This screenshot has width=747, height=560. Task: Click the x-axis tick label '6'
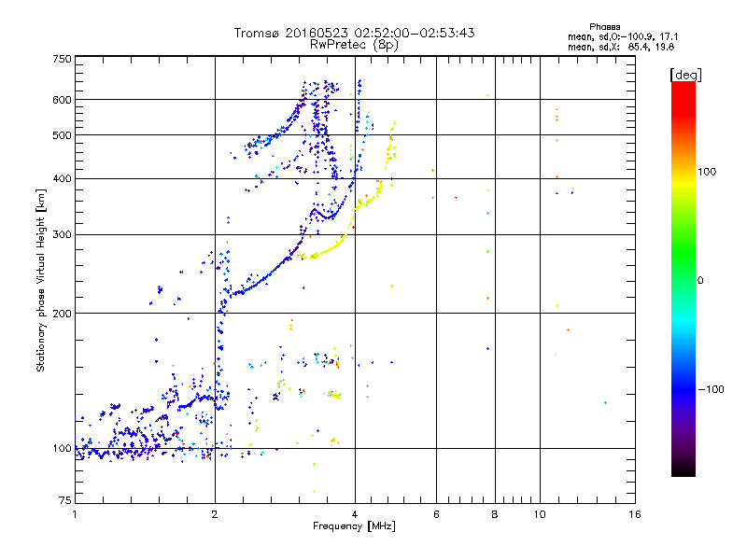436,514
